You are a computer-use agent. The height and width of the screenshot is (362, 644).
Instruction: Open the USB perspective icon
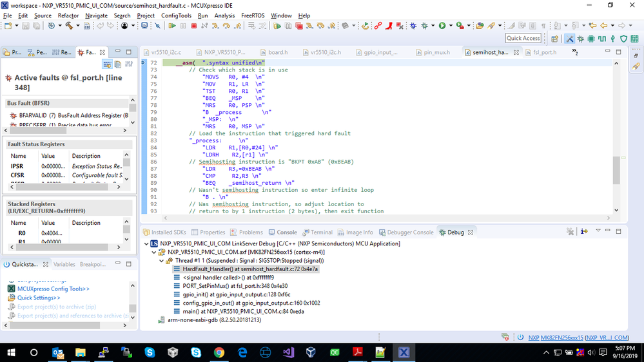pos(613,39)
